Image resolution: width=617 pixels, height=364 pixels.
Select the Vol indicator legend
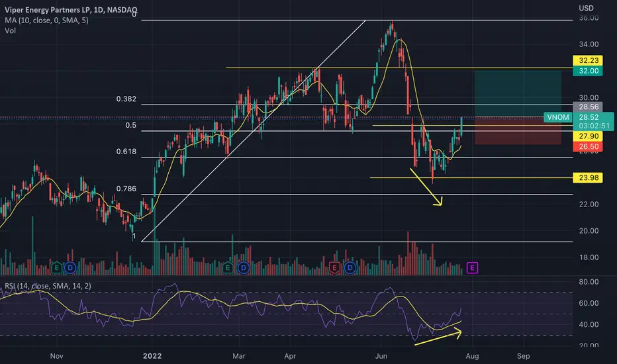tap(10, 30)
